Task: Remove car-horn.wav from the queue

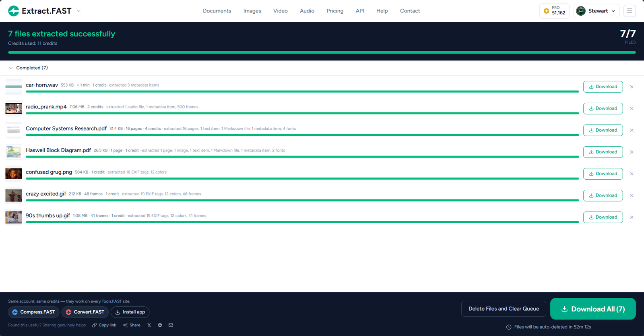Action: click(x=632, y=87)
